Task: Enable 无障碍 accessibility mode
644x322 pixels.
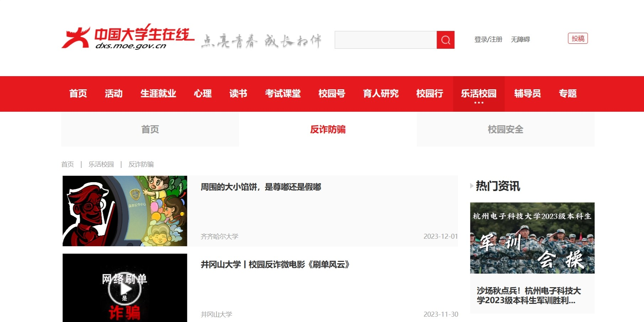Action: tap(520, 39)
